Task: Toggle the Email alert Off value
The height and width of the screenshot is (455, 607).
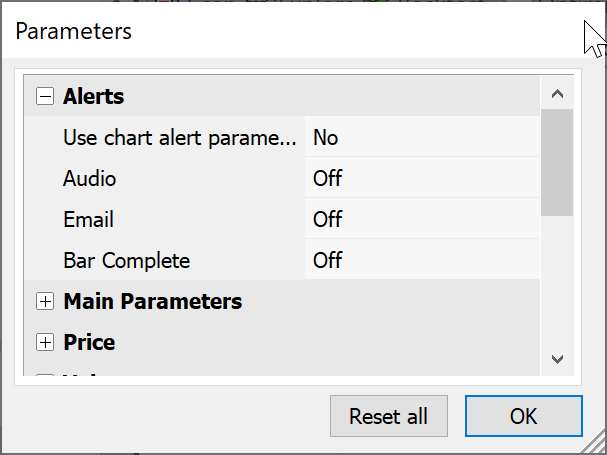Action: point(327,220)
